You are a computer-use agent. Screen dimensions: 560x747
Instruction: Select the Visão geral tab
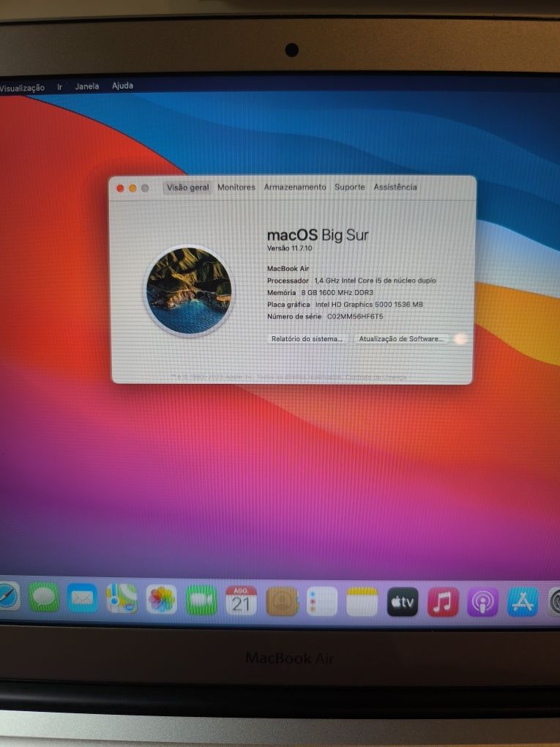pos(187,187)
